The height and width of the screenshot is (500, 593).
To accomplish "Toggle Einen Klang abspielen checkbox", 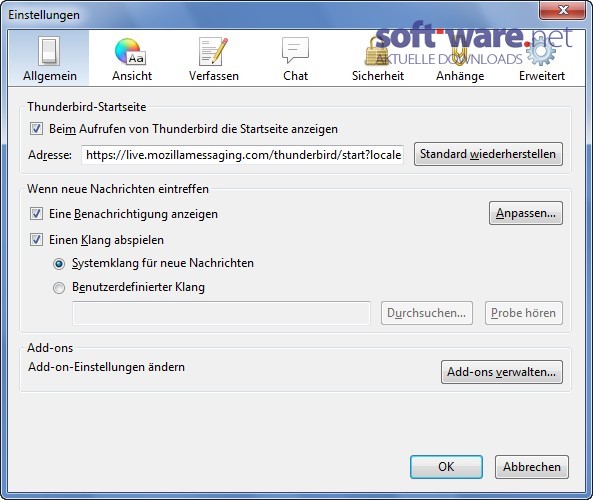I will point(36,240).
